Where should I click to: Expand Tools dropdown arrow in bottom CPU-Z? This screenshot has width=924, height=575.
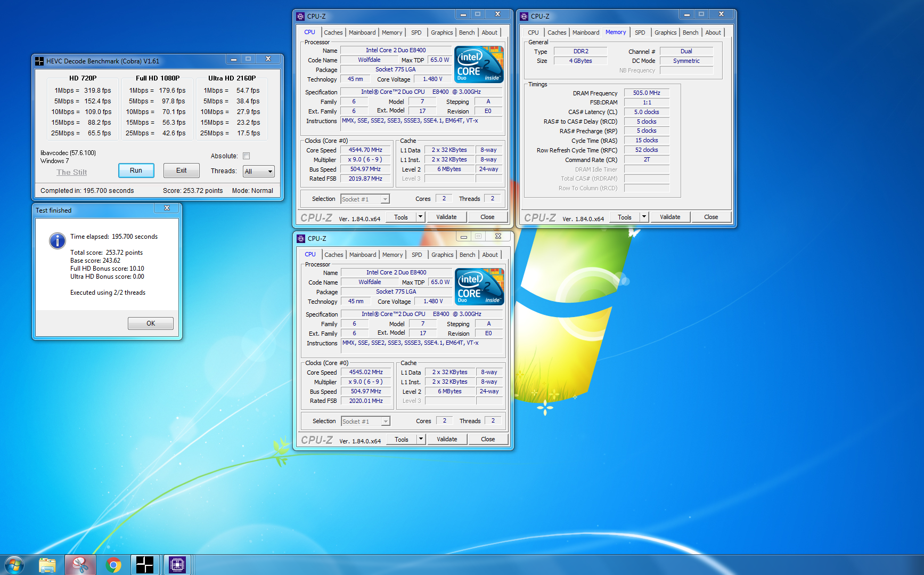(x=421, y=439)
